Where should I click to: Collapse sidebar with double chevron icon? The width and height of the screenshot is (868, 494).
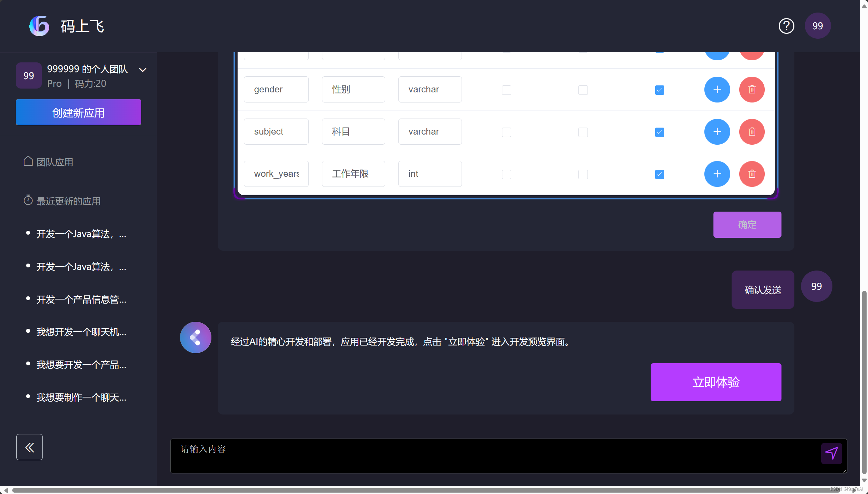(29, 447)
